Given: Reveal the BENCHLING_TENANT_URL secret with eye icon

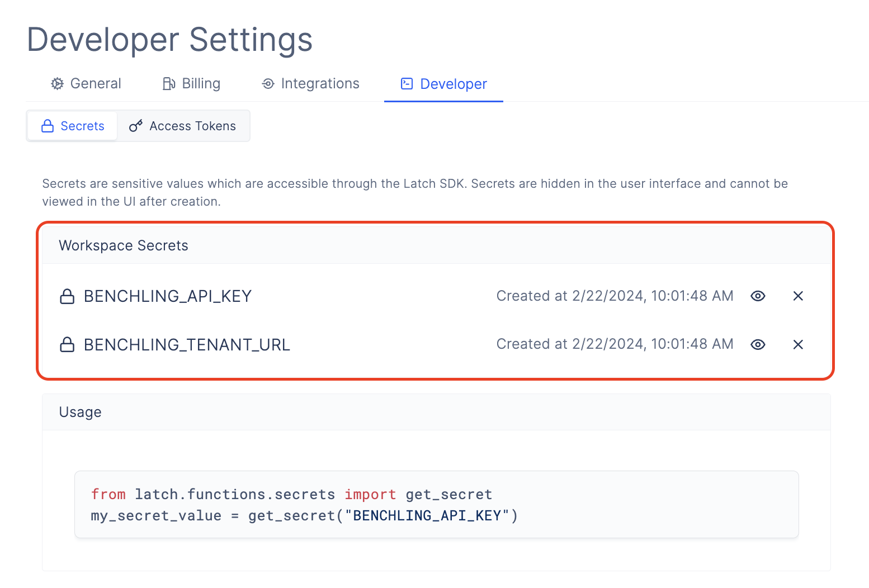Looking at the screenshot, I should 758,344.
